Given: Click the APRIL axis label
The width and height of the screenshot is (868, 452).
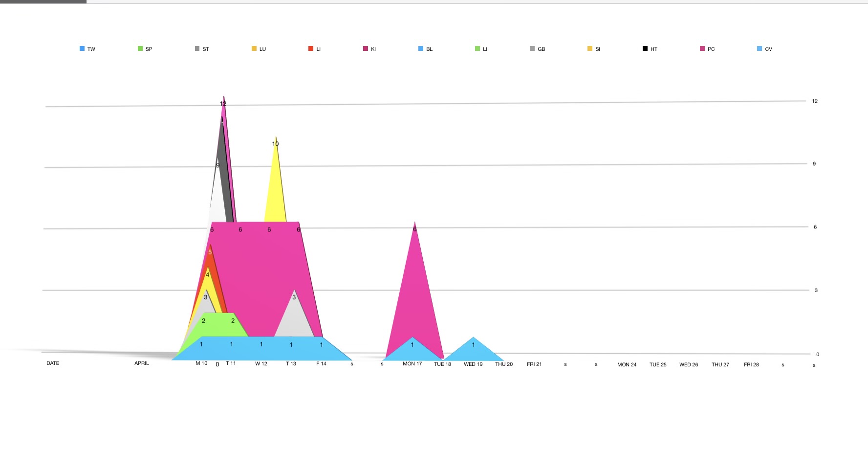Looking at the screenshot, I should (142, 363).
